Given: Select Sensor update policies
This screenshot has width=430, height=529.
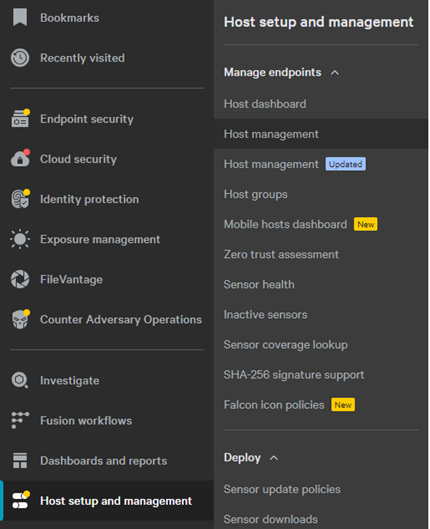Looking at the screenshot, I should tap(282, 489).
